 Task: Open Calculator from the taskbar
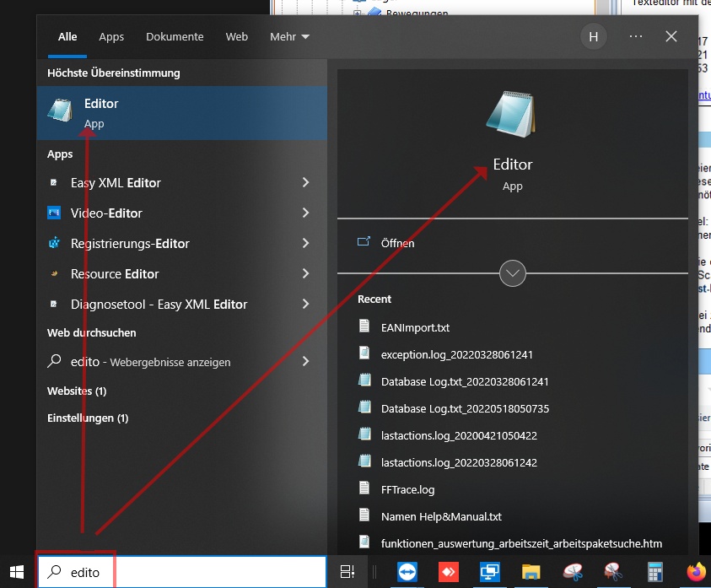pyautogui.click(x=654, y=573)
